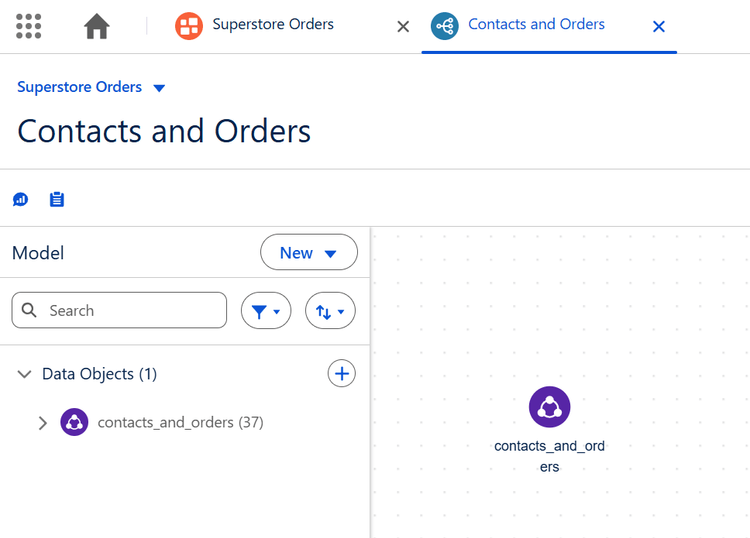Go to the Home icon
Viewport: 750px width, 538px height.
[97, 26]
